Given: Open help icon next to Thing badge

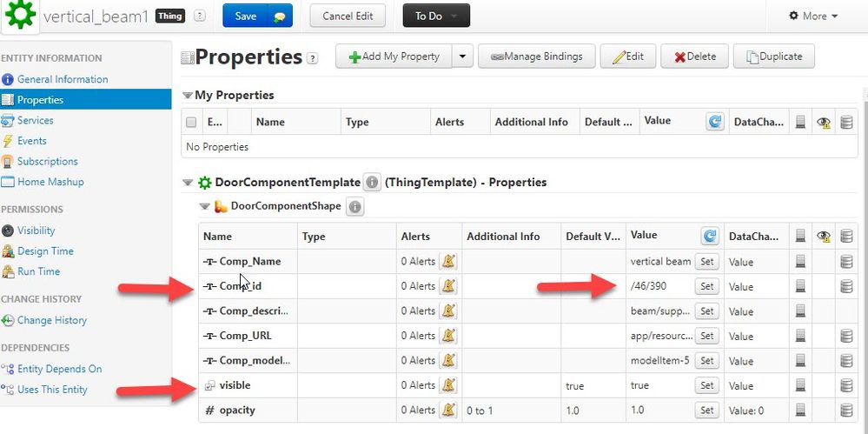Looking at the screenshot, I should (199, 16).
